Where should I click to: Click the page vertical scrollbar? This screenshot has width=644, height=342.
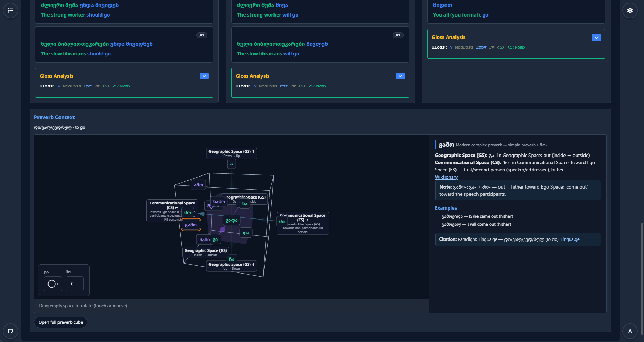[x=642, y=279]
